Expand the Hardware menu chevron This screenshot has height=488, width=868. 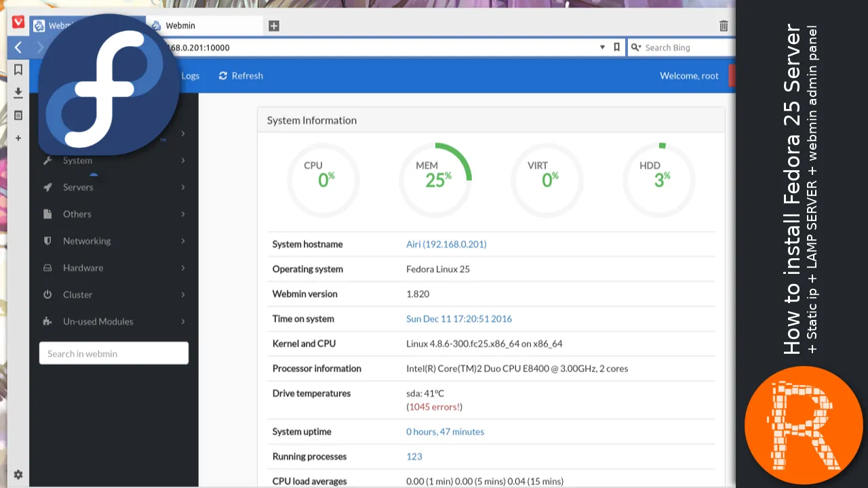183,268
